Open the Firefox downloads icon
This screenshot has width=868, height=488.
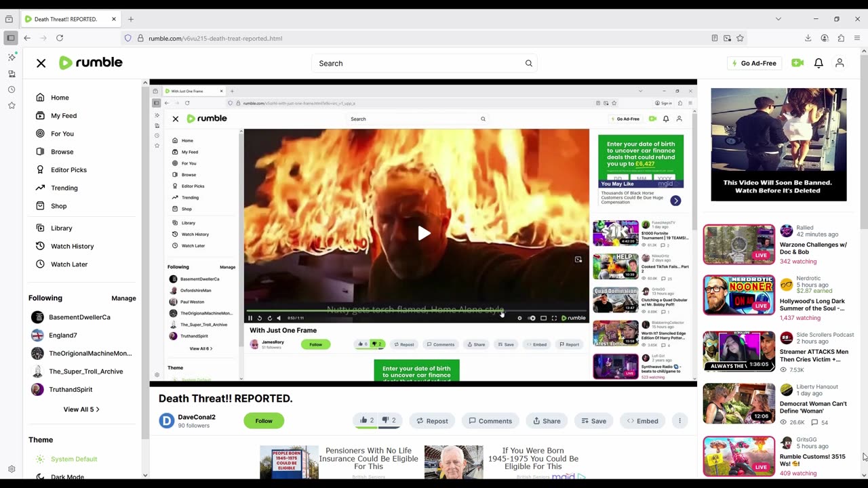808,38
